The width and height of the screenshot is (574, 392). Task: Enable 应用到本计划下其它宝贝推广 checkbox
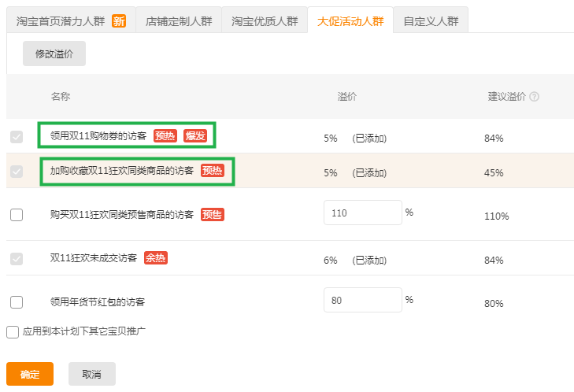click(13, 332)
